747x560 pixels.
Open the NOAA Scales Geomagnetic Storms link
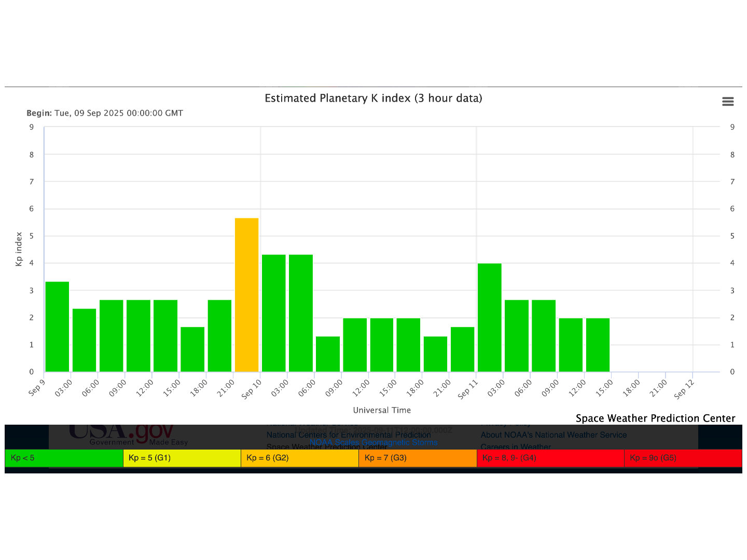pos(374,442)
